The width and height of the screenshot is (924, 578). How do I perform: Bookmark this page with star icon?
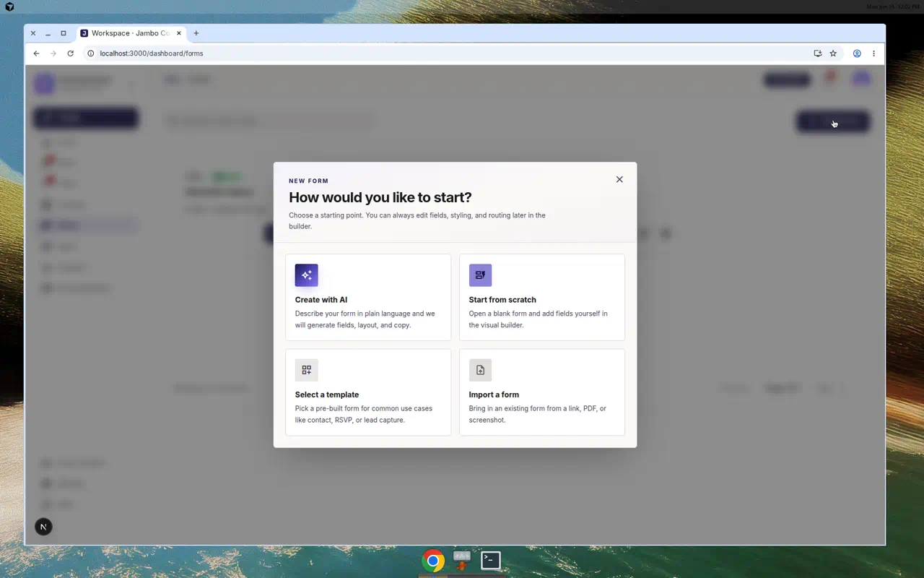pos(833,53)
